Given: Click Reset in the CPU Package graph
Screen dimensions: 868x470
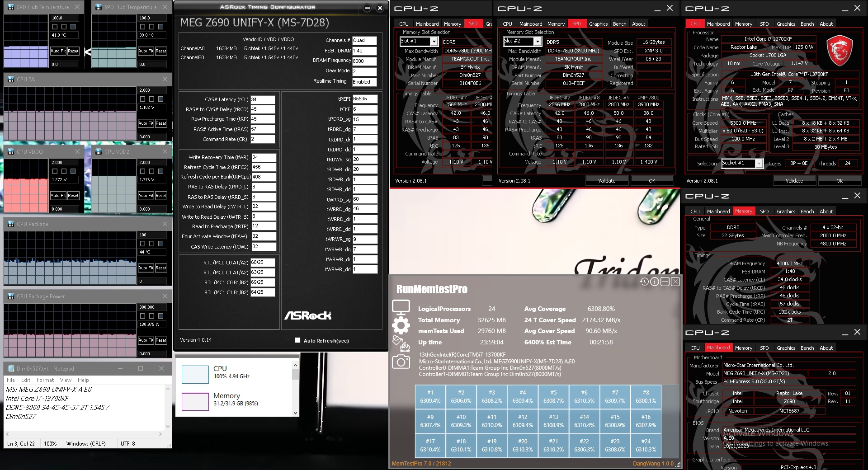Looking at the screenshot, I should pyautogui.click(x=161, y=268).
